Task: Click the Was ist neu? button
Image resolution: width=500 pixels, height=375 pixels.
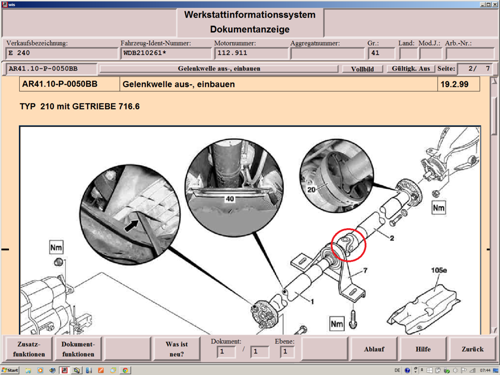Action: (x=177, y=349)
